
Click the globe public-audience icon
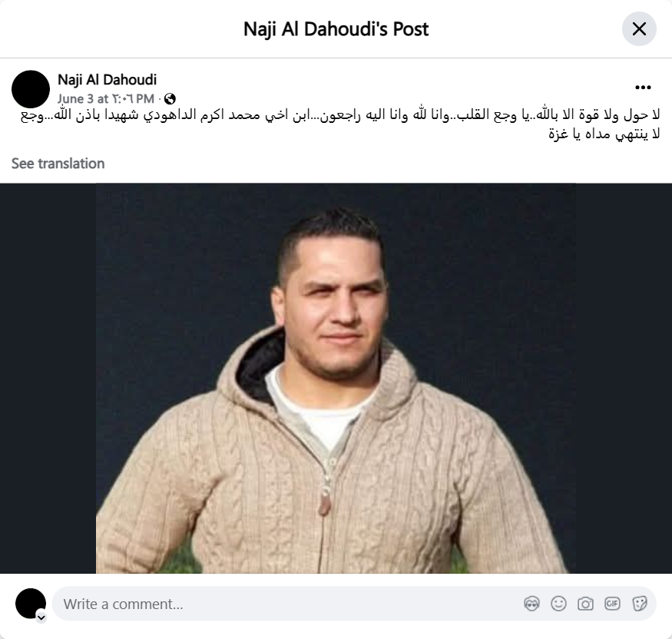click(x=170, y=99)
